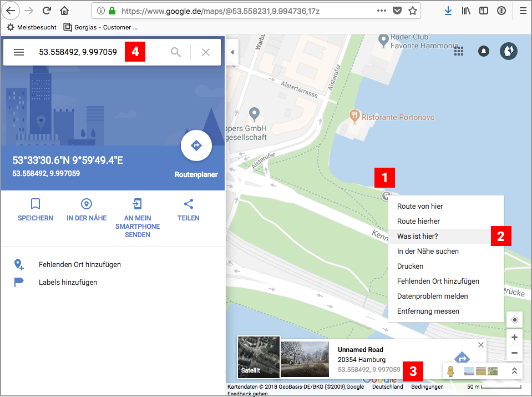
Task: Save place with Speichern
Action: (x=36, y=210)
